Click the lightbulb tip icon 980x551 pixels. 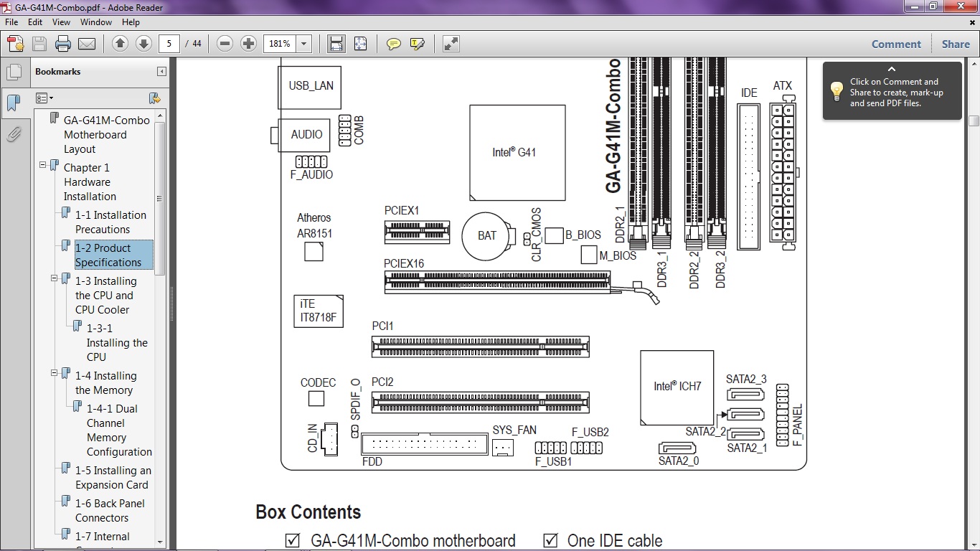tap(837, 91)
